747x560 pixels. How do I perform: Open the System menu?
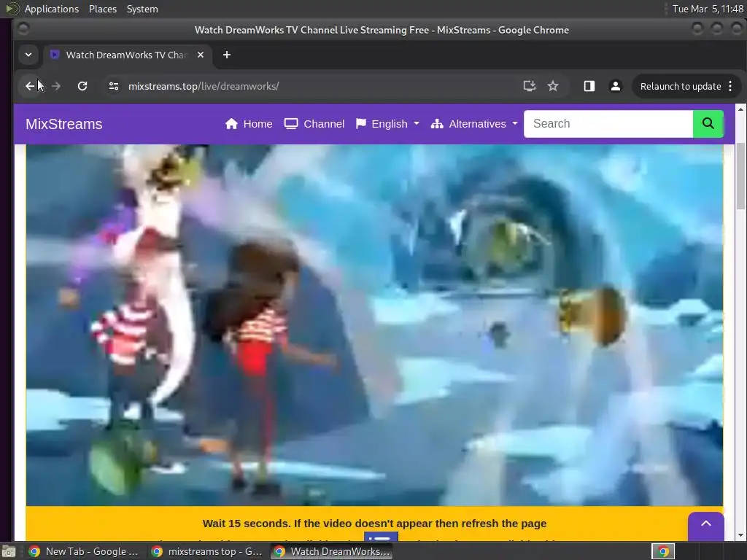(142, 9)
